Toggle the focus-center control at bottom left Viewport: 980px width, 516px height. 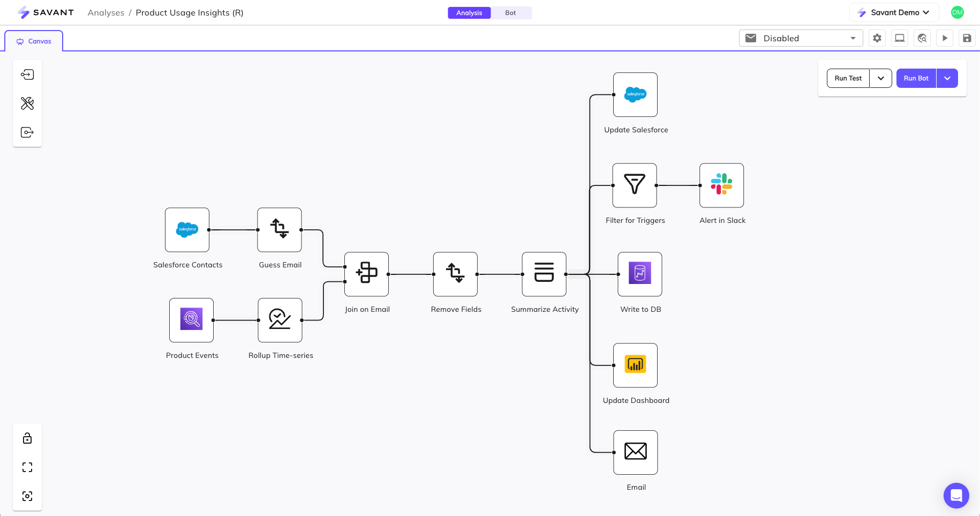pyautogui.click(x=27, y=496)
